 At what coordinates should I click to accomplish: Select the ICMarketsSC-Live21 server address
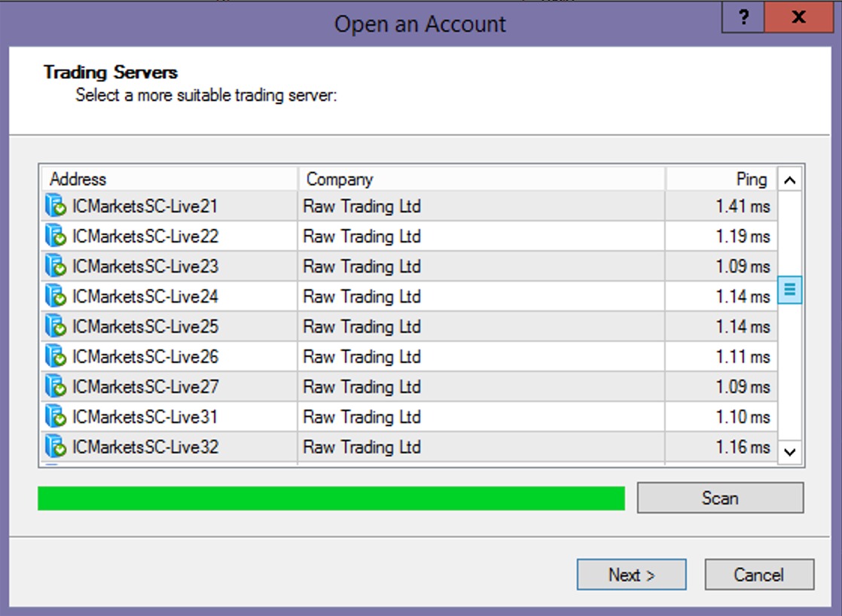[x=145, y=206]
